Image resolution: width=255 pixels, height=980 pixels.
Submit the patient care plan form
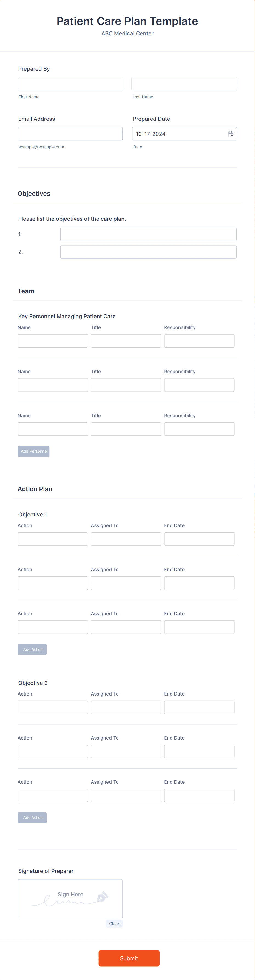[x=129, y=958]
